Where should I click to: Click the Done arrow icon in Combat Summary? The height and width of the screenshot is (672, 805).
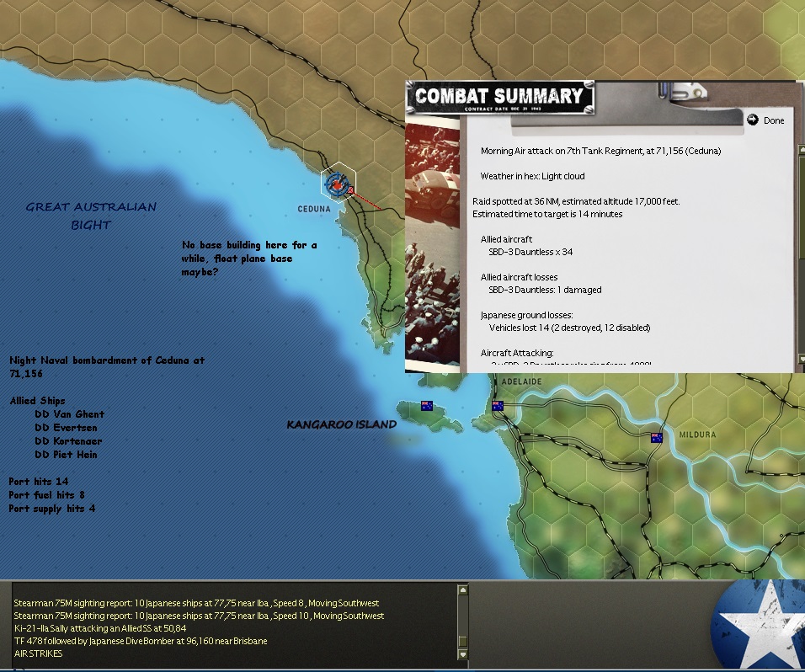click(752, 120)
